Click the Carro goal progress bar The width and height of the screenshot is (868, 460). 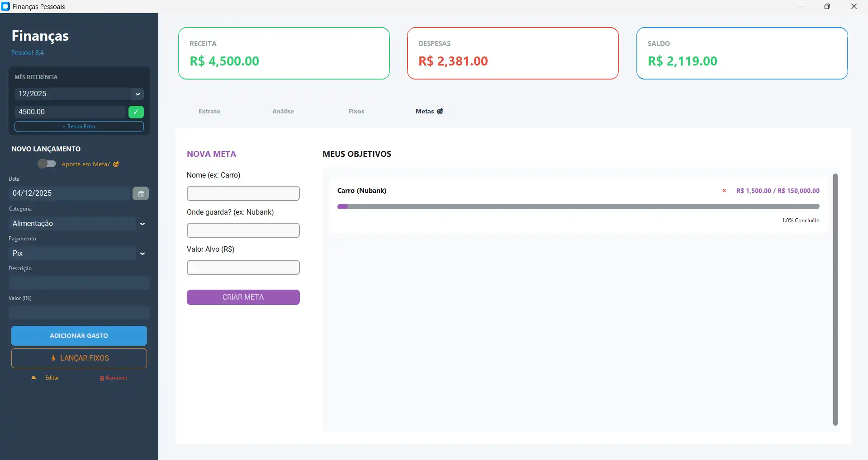(x=578, y=207)
